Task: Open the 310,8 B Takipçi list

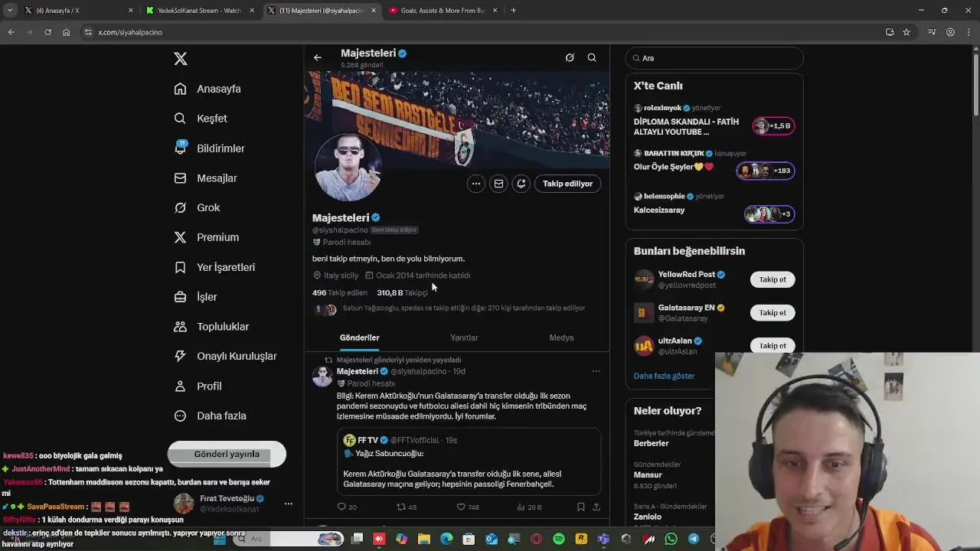Action: pos(402,293)
